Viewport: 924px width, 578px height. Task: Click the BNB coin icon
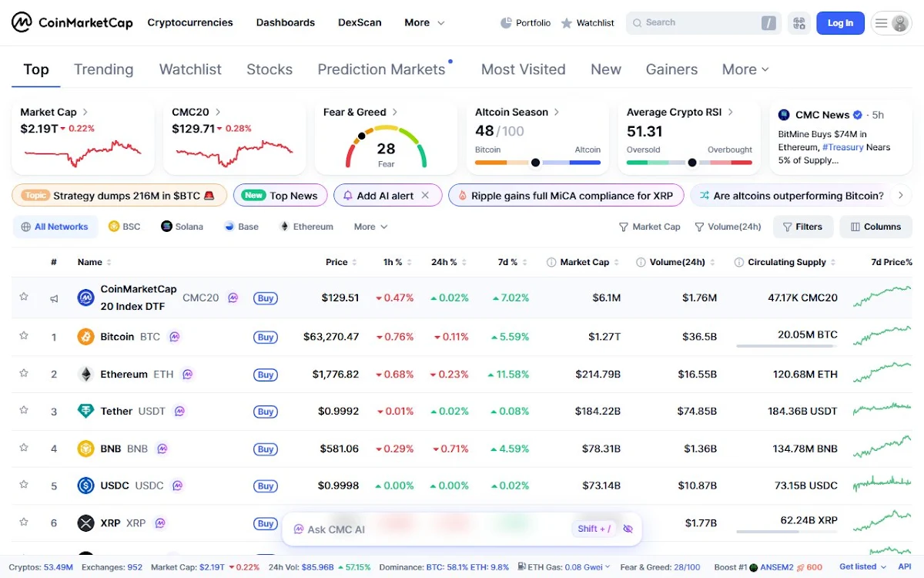pos(85,449)
